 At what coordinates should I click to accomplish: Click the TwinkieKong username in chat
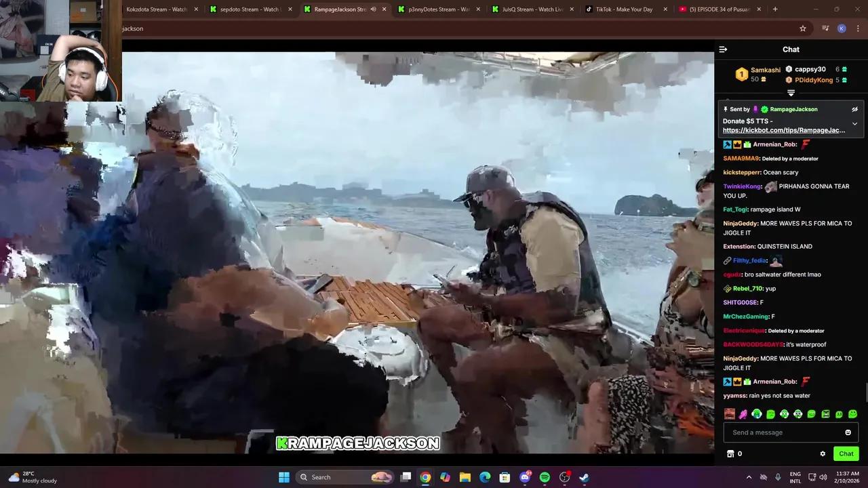click(x=742, y=186)
